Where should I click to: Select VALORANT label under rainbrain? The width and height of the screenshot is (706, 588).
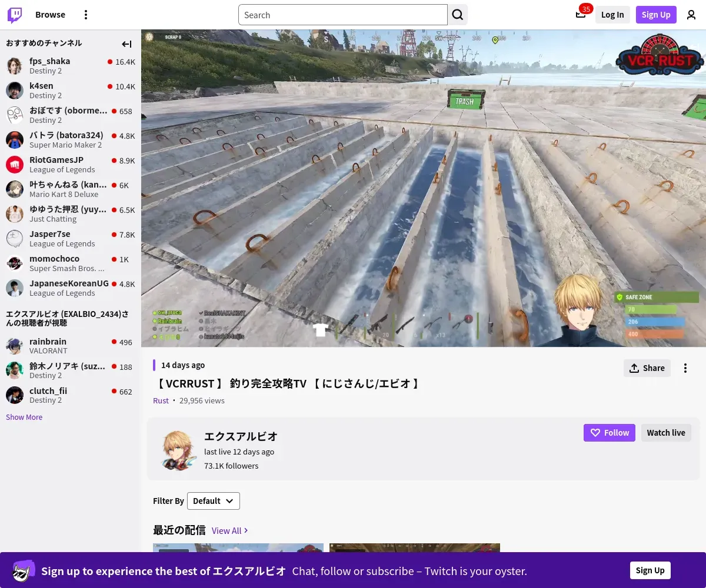tap(48, 350)
